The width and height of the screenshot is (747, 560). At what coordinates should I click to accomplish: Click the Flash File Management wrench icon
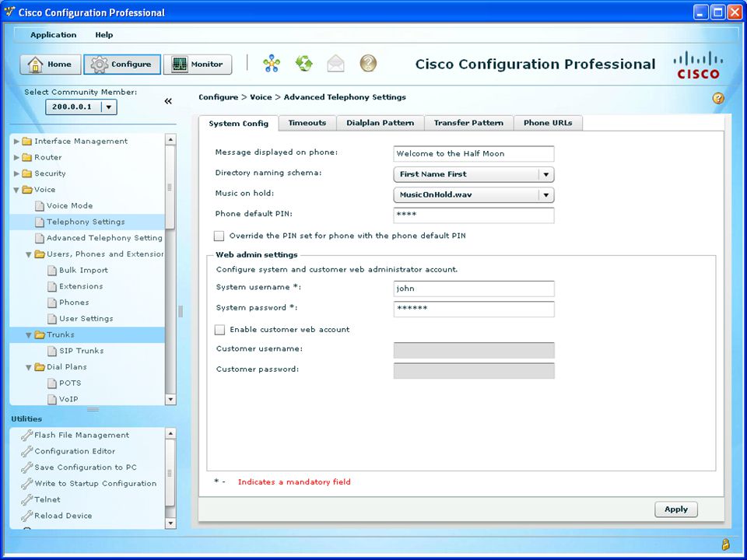point(26,435)
